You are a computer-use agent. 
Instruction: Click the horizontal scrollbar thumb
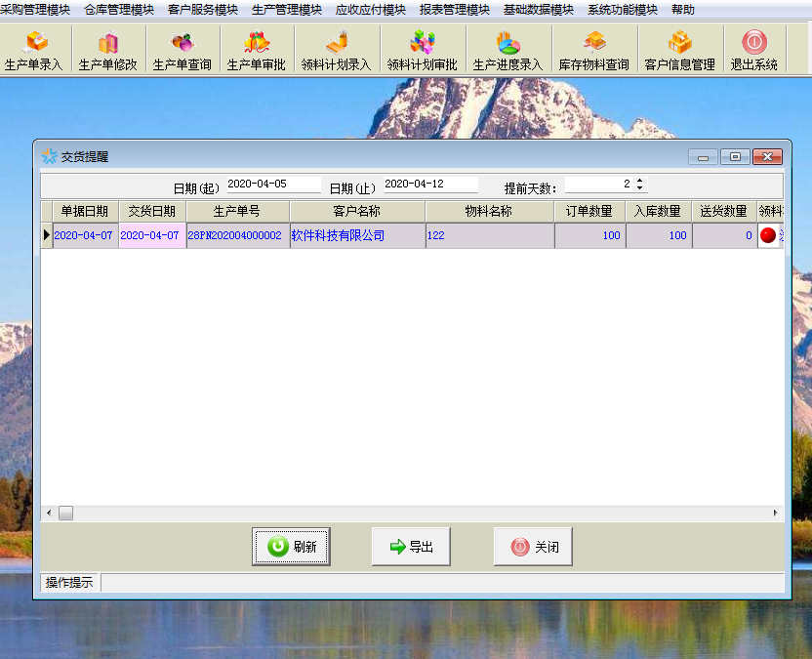click(x=65, y=513)
